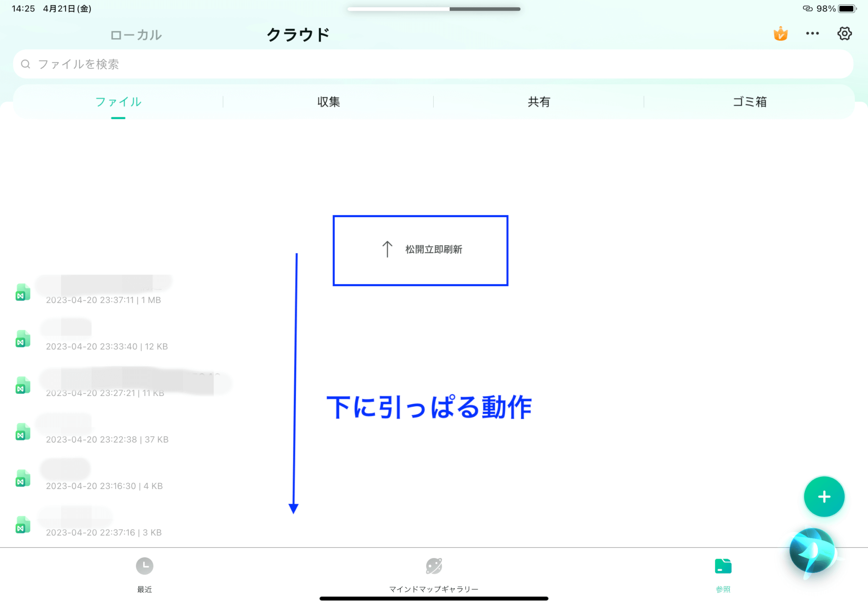The image size is (868, 606).
Task: Open the AI assistant floating orb
Action: tap(812, 551)
